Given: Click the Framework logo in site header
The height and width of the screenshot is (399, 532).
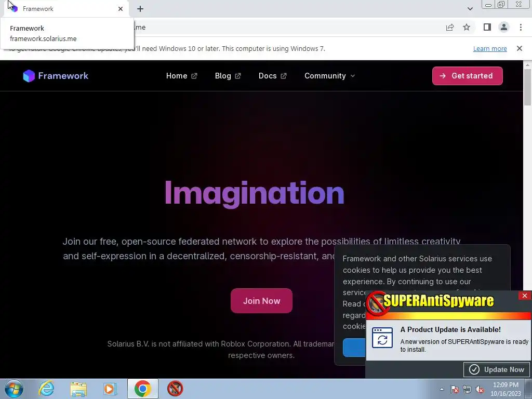Looking at the screenshot, I should [56, 76].
